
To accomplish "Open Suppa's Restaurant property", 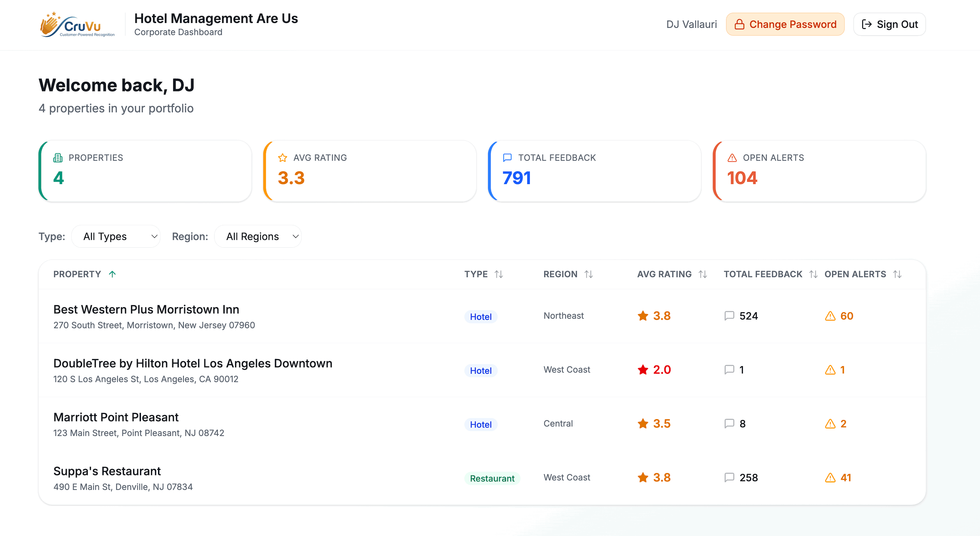I will point(107,471).
